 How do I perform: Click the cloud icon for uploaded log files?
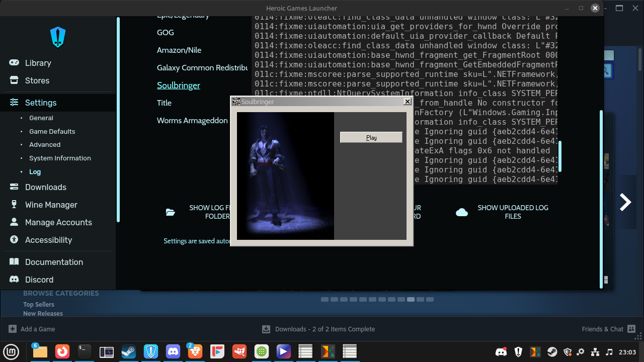pyautogui.click(x=462, y=212)
